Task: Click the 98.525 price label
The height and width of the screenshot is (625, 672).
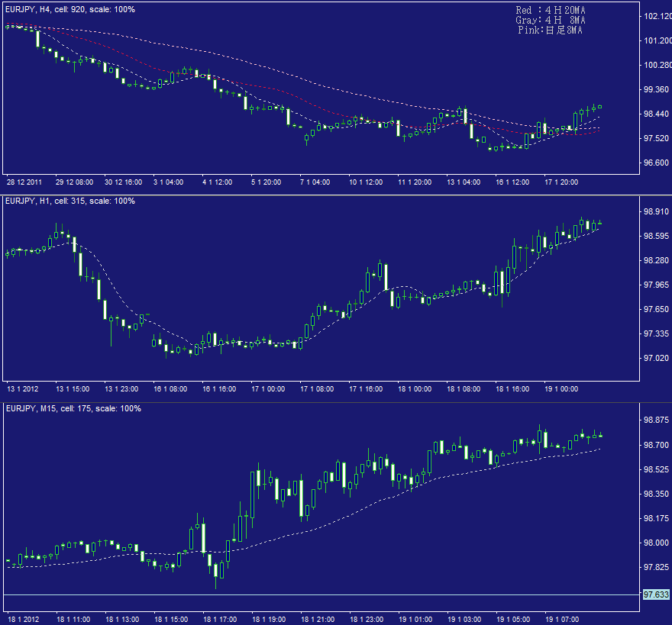Action: [656, 469]
